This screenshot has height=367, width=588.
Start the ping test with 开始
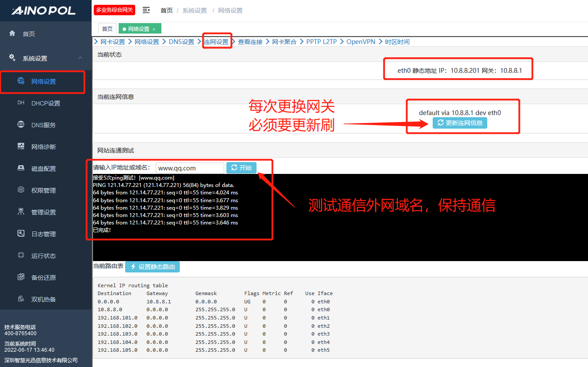click(x=241, y=168)
